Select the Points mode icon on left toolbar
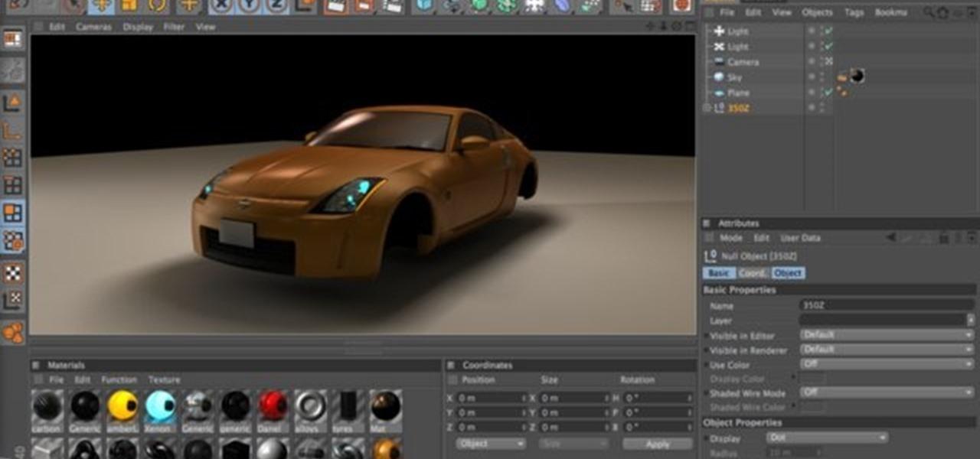This screenshot has width=980, height=459. coord(13,158)
